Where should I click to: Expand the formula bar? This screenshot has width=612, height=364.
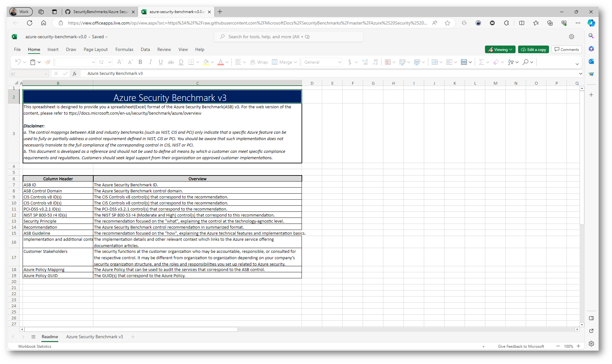pyautogui.click(x=580, y=74)
